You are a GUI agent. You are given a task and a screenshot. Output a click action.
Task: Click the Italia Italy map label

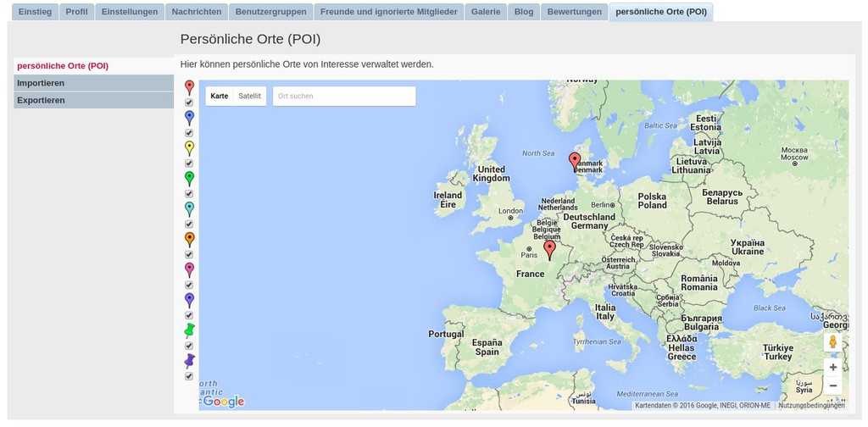coord(605,312)
